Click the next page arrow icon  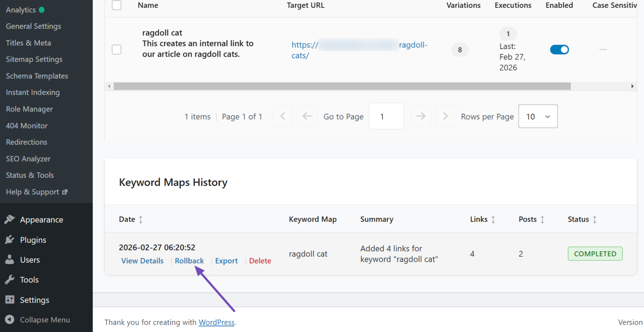(x=420, y=116)
